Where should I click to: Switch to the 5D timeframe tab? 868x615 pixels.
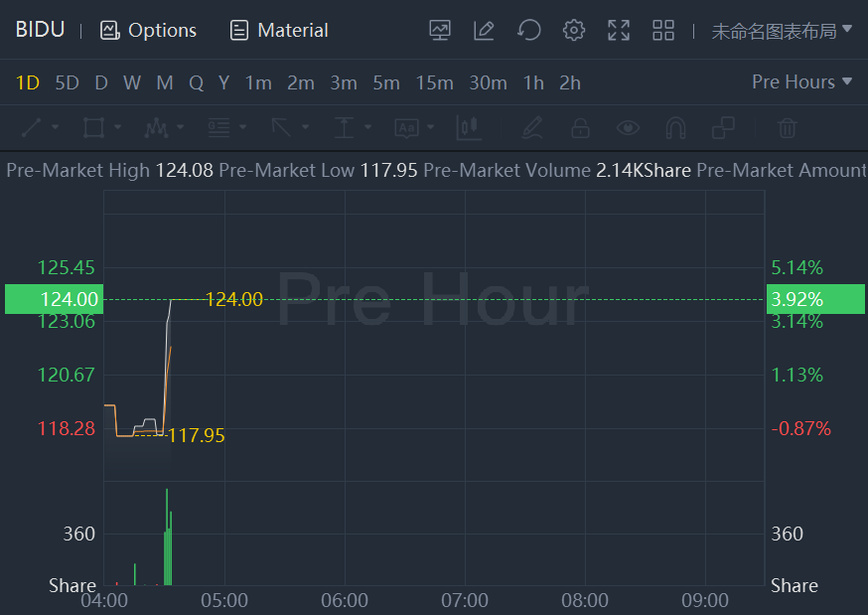[67, 82]
